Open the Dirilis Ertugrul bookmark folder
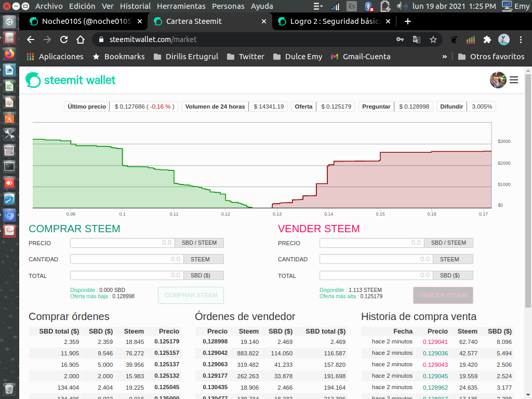Screen dimensions: 532x399 coord(186,57)
